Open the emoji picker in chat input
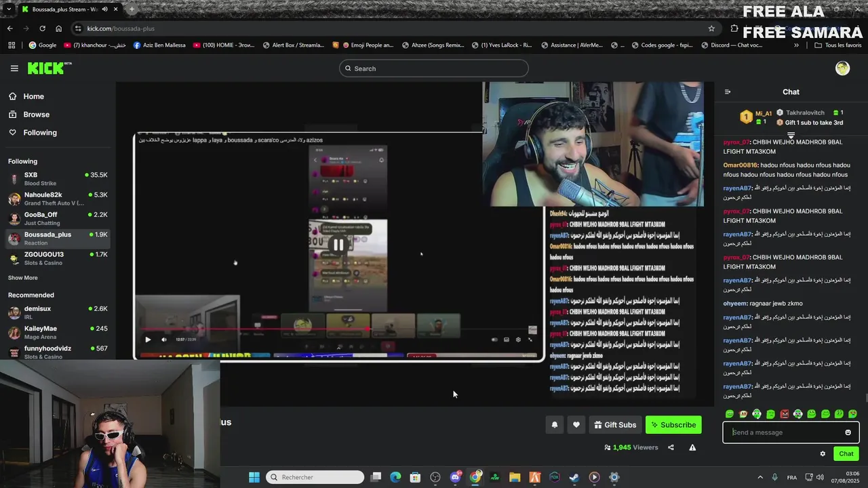This screenshot has width=868, height=488. pyautogui.click(x=848, y=432)
